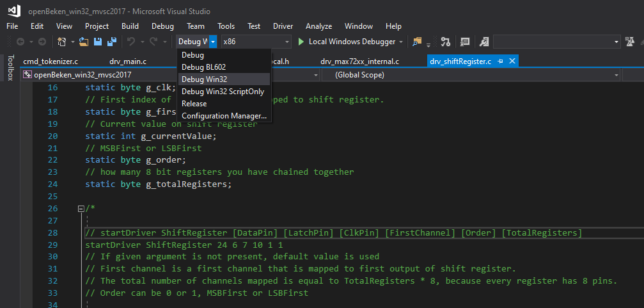Collapse the solution configurations dropdown arrow
Viewport: 644px width, 308px height.
click(213, 42)
